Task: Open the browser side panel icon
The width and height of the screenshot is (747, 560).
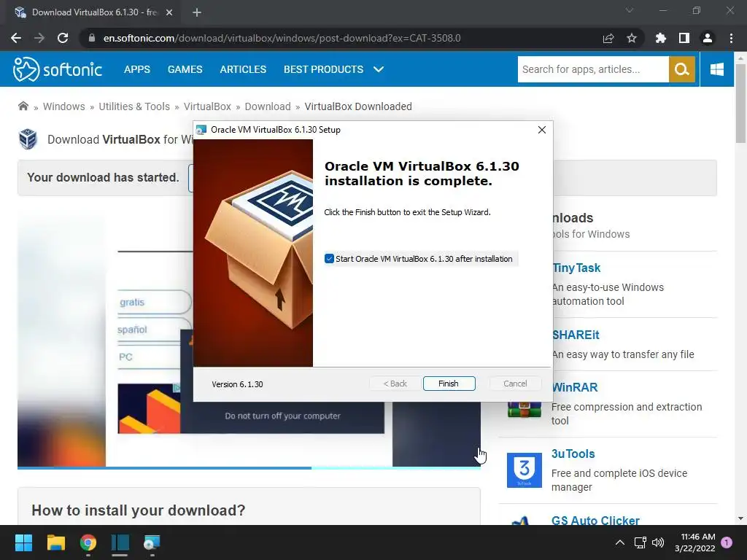Action: pos(684,38)
